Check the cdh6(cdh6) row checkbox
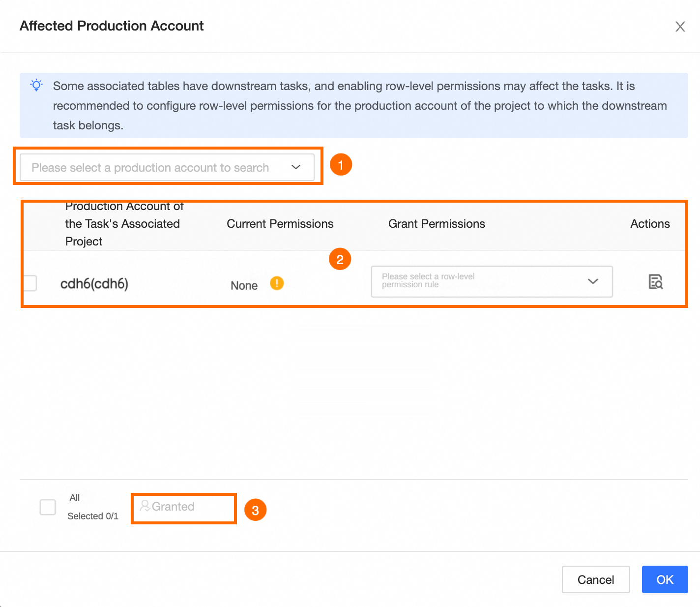The width and height of the screenshot is (700, 607). [x=29, y=283]
